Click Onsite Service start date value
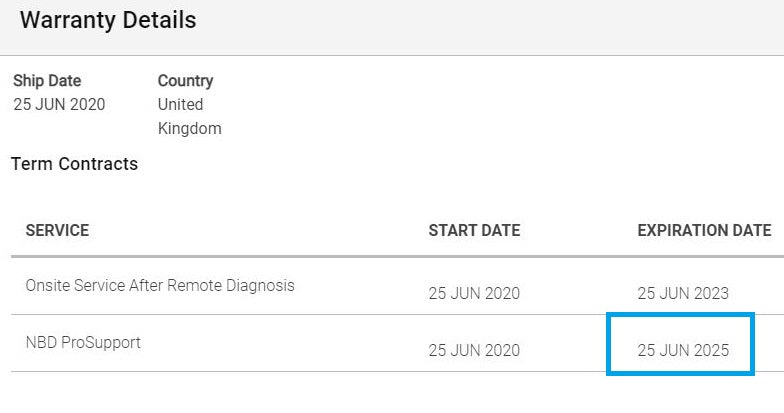Image resolution: width=784 pixels, height=413 pixels. [x=474, y=293]
